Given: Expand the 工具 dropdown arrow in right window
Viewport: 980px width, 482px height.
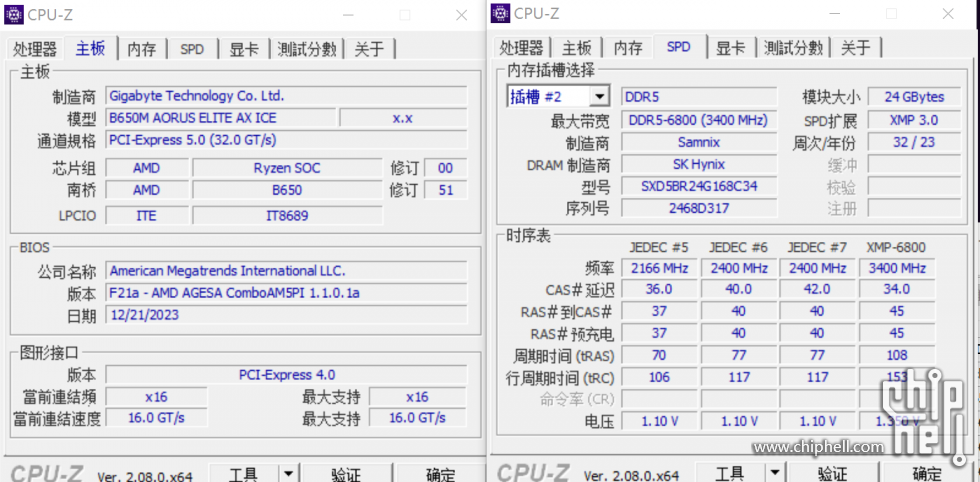Looking at the screenshot, I should click(774, 473).
